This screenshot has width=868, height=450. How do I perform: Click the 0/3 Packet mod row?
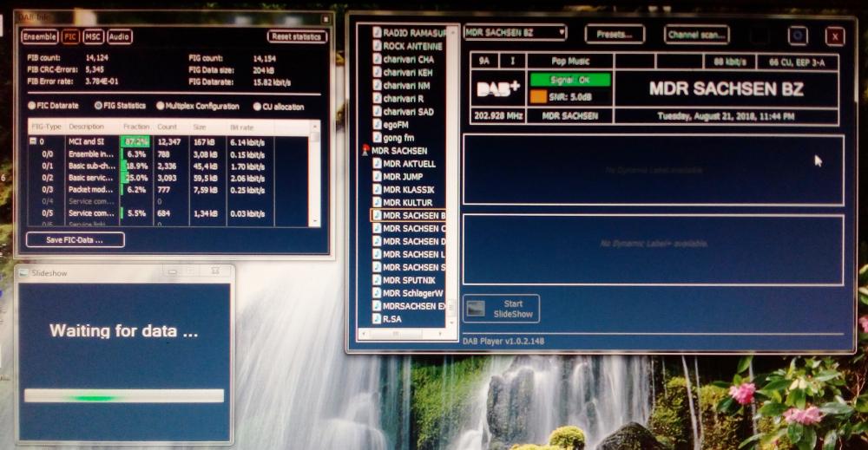169,190
